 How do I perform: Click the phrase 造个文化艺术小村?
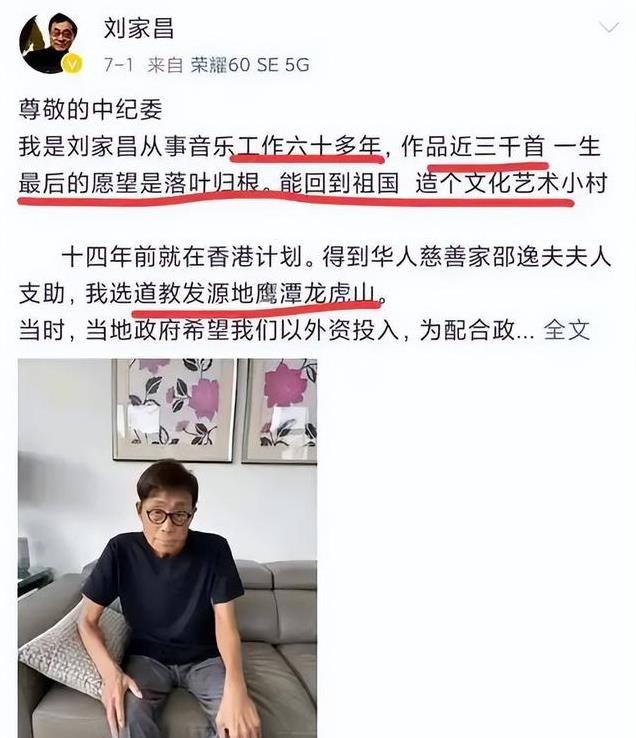(x=511, y=184)
